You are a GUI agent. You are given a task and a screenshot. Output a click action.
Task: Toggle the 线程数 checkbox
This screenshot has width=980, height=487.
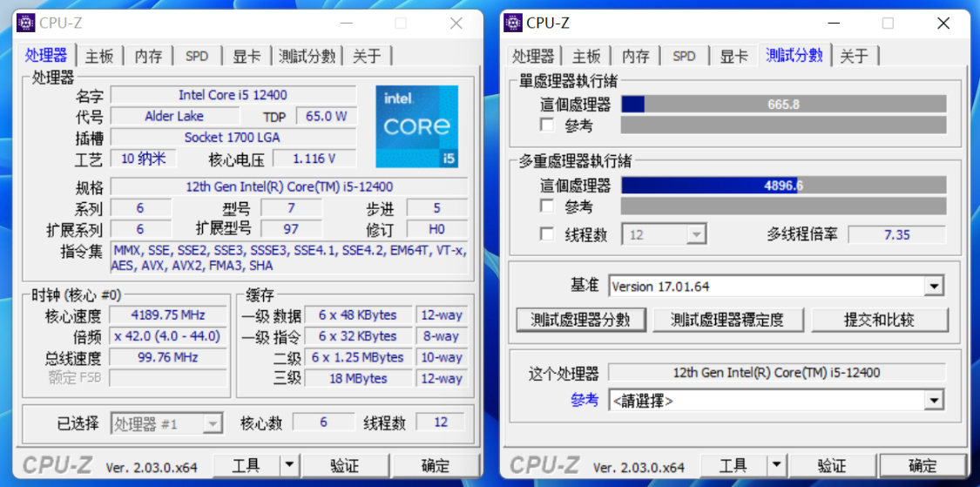tap(548, 234)
